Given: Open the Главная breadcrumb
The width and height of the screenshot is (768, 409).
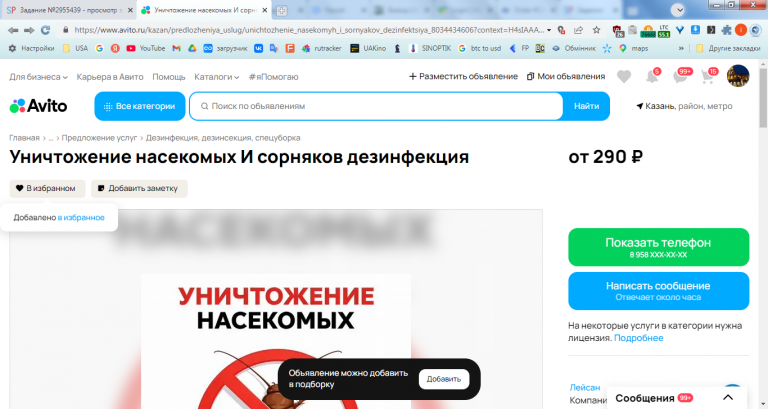Looking at the screenshot, I should click(x=24, y=138).
